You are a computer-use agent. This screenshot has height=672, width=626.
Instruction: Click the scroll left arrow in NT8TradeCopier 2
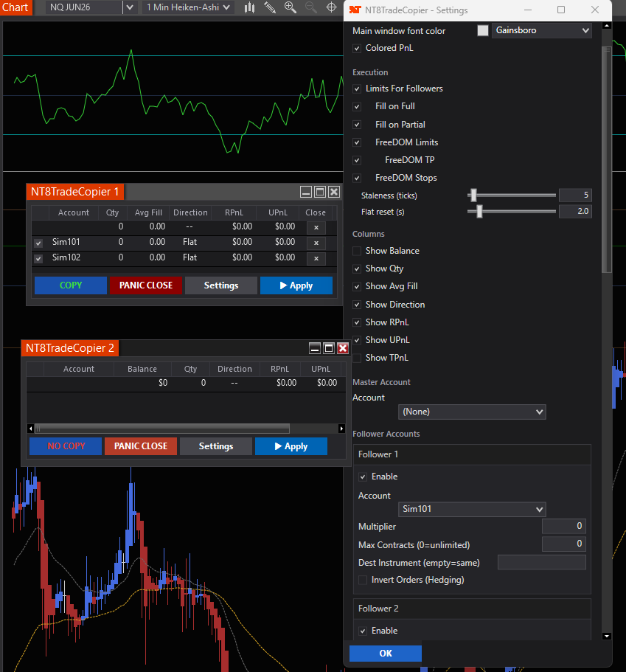[x=30, y=429]
